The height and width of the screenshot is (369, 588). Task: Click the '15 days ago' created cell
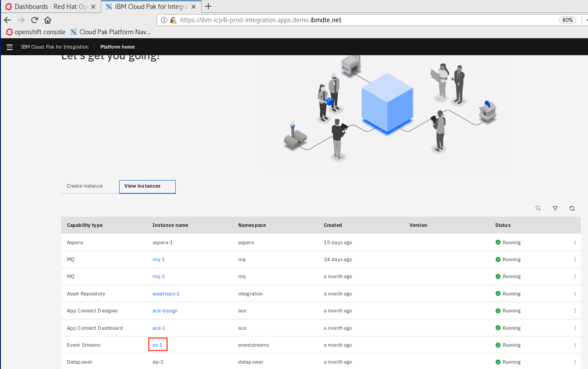coord(338,242)
